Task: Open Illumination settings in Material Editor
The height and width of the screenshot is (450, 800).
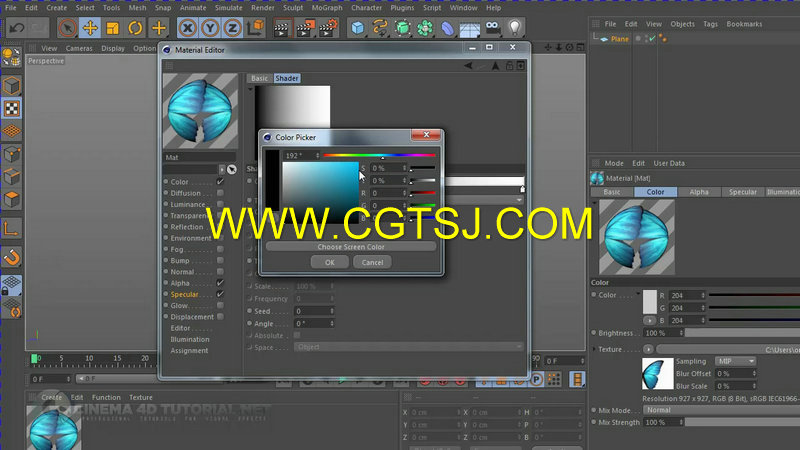Action: (x=190, y=339)
